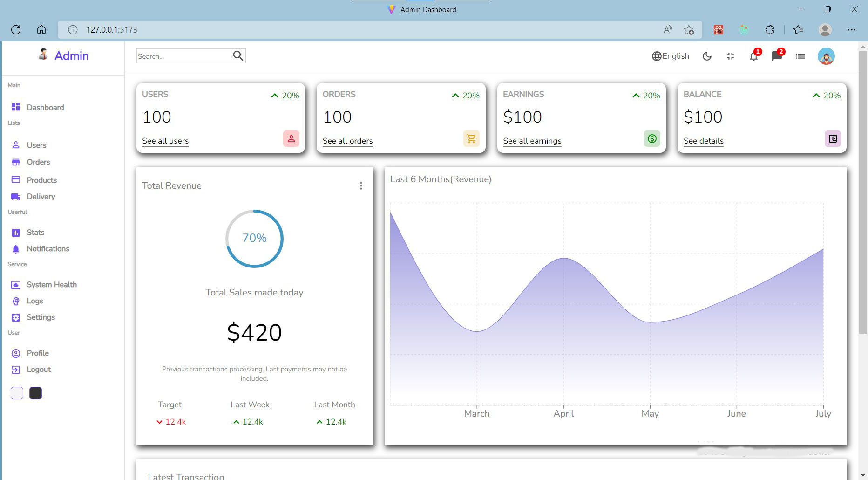Open the browser extensions puzzle icon
The width and height of the screenshot is (868, 480).
click(x=770, y=30)
